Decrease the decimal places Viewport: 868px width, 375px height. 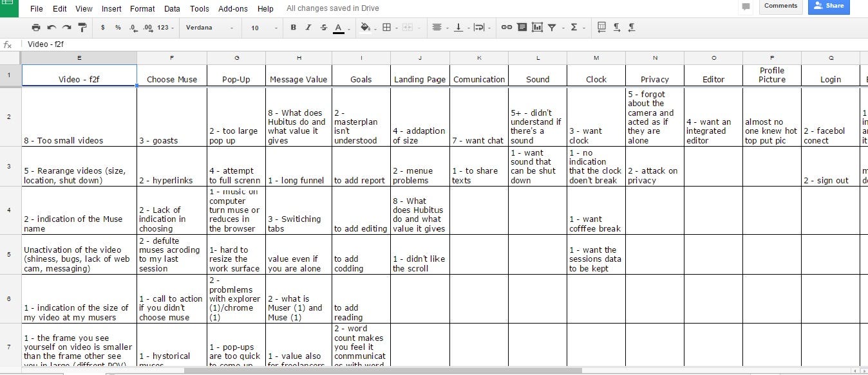tap(133, 28)
